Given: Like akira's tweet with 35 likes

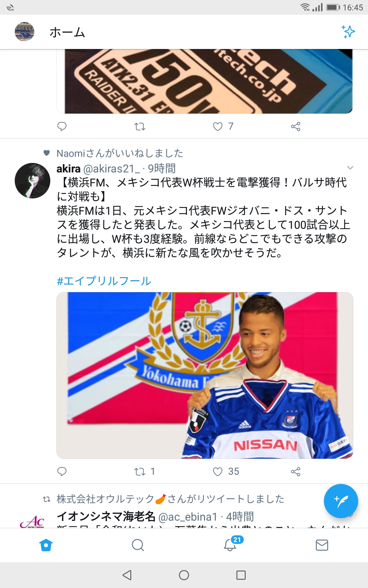Looking at the screenshot, I should (x=218, y=472).
